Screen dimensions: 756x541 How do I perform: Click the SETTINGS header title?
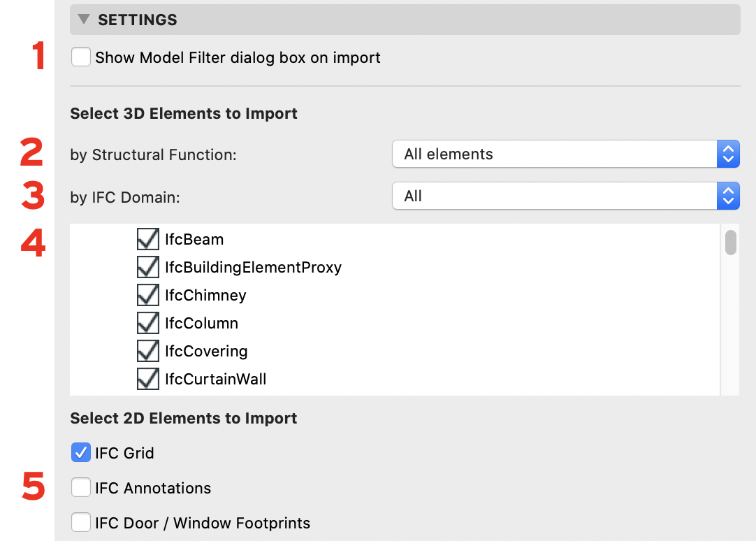tap(138, 20)
